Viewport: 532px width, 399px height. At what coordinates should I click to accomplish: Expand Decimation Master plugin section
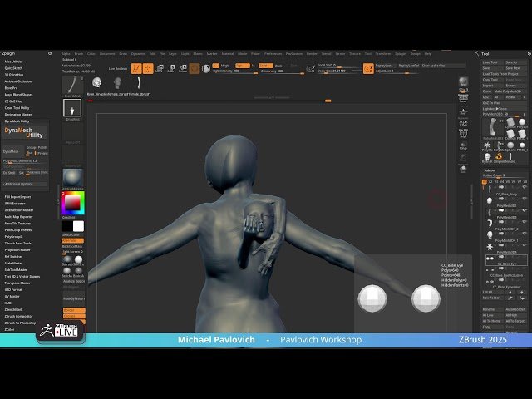pos(18,115)
